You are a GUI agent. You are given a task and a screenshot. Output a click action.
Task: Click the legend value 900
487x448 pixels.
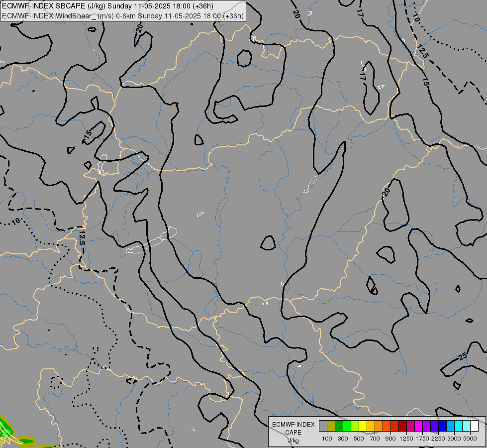coord(390,439)
